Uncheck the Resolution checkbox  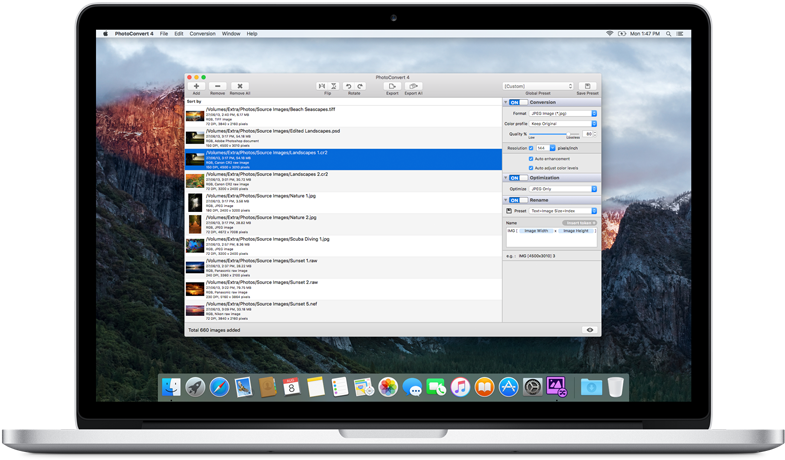[531, 148]
